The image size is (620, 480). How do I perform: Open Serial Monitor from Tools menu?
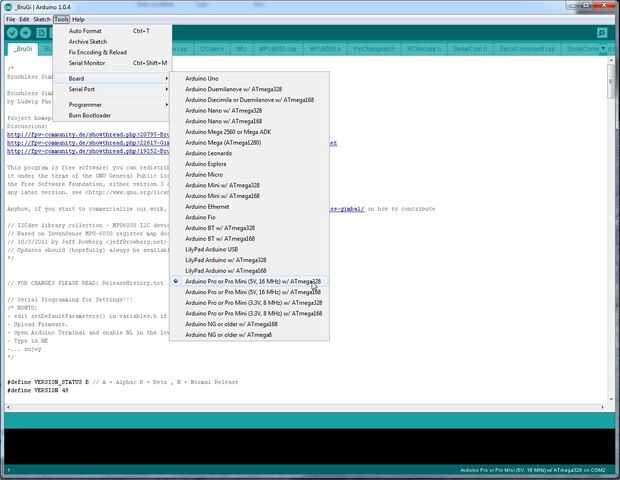tap(112, 63)
